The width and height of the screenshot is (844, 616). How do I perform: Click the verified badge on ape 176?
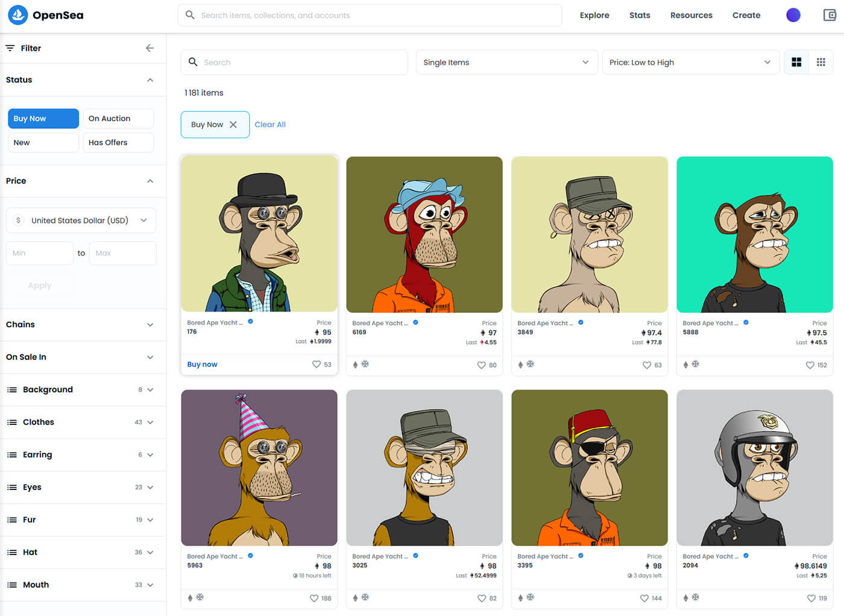pos(250,322)
